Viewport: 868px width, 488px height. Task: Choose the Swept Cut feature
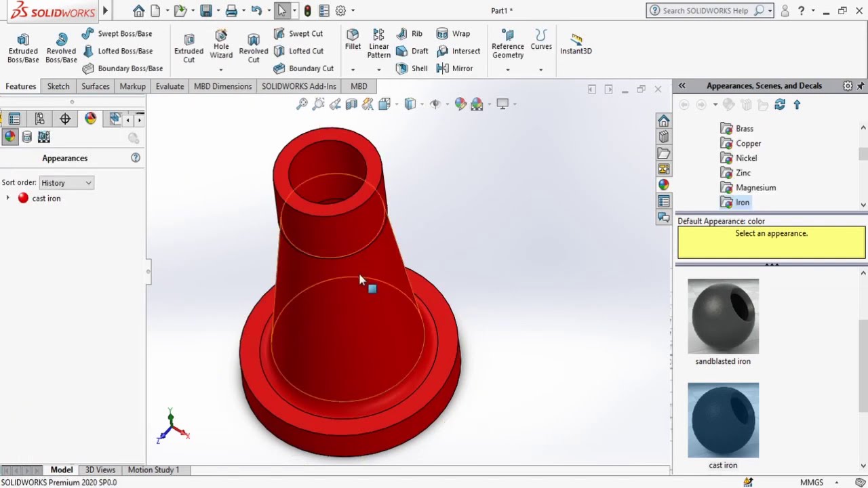click(x=298, y=33)
